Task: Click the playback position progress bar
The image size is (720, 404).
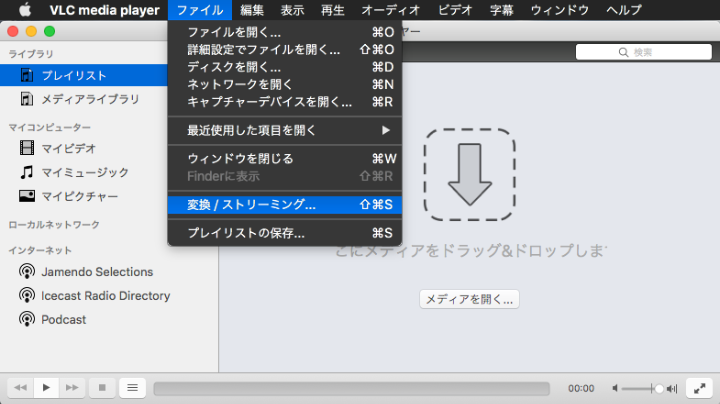Action: [352, 388]
